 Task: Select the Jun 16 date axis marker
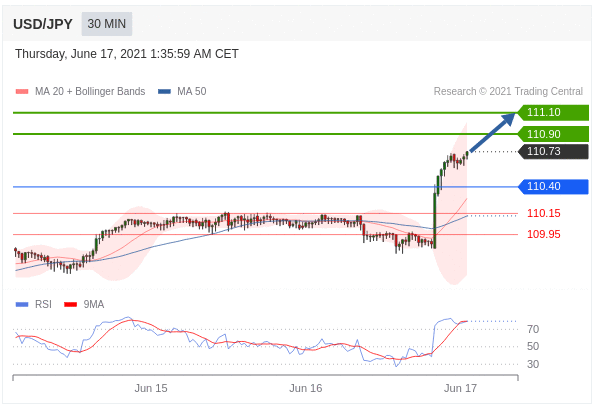point(306,388)
